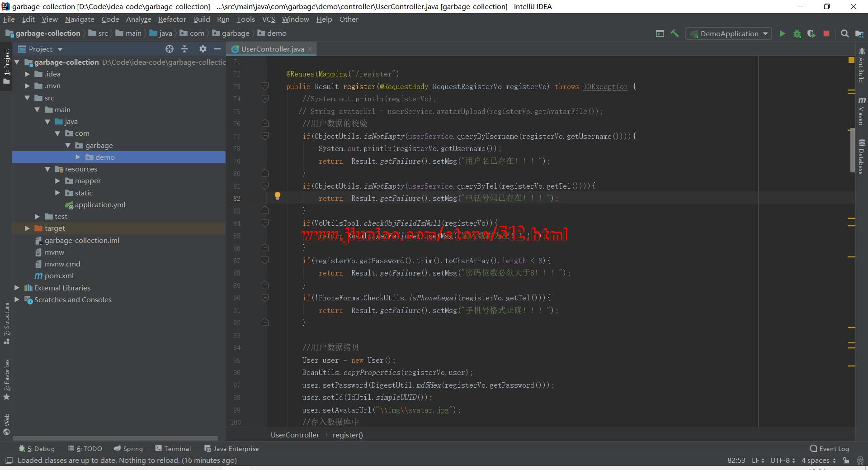868x470 pixels.
Task: Open the Refactor menu
Action: (x=172, y=19)
